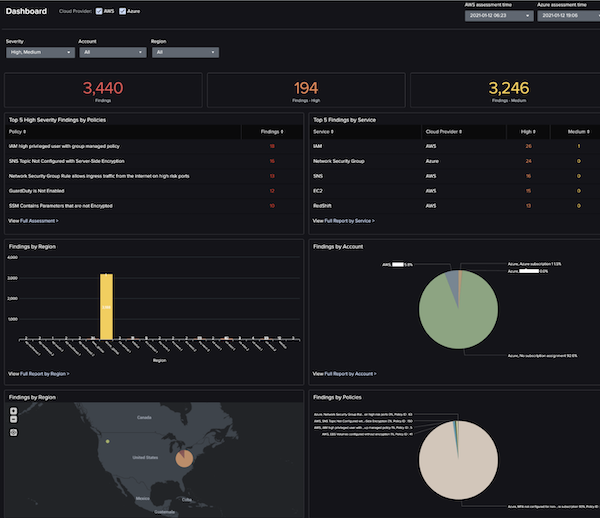Sort services table by High column

pos(528,132)
